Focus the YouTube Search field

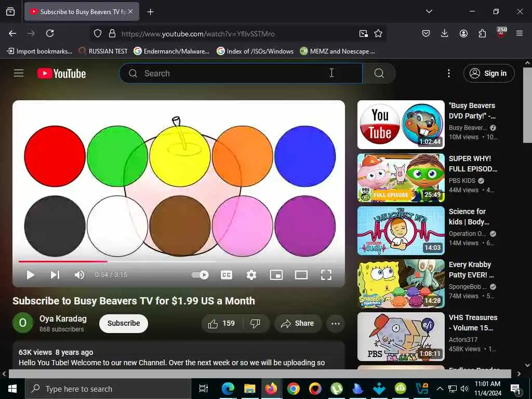(x=241, y=73)
